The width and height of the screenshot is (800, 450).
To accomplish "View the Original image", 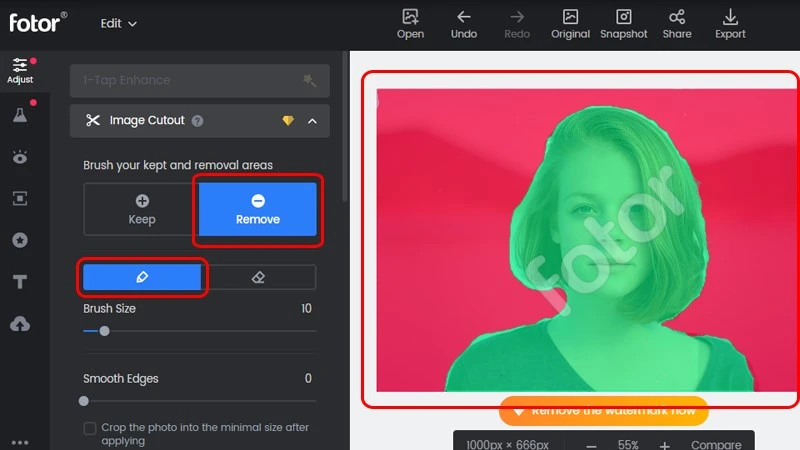I will 570,23.
